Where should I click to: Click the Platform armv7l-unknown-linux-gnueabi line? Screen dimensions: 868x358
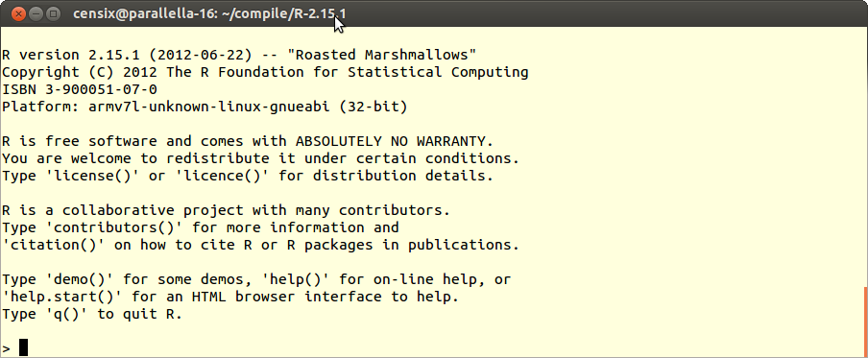point(205,107)
